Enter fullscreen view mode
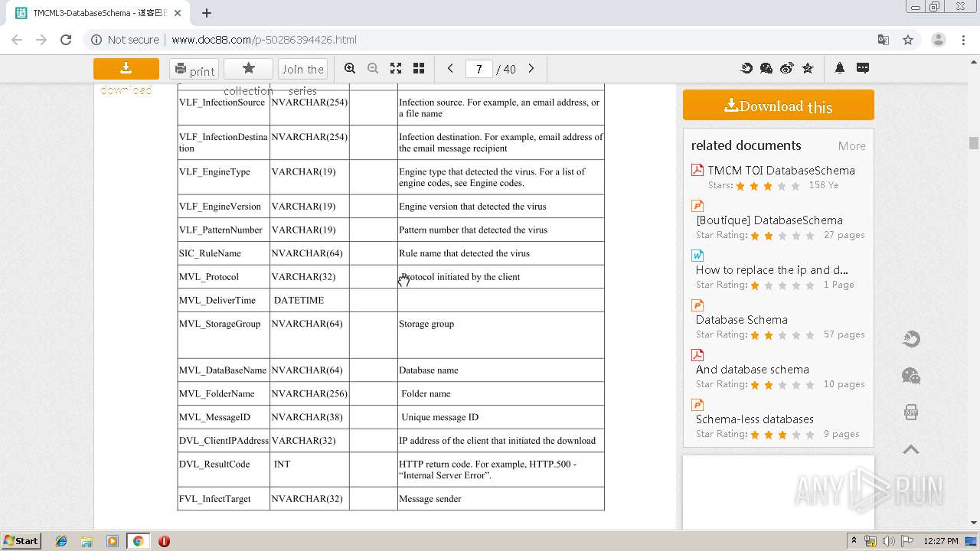980x551 pixels. [x=396, y=69]
